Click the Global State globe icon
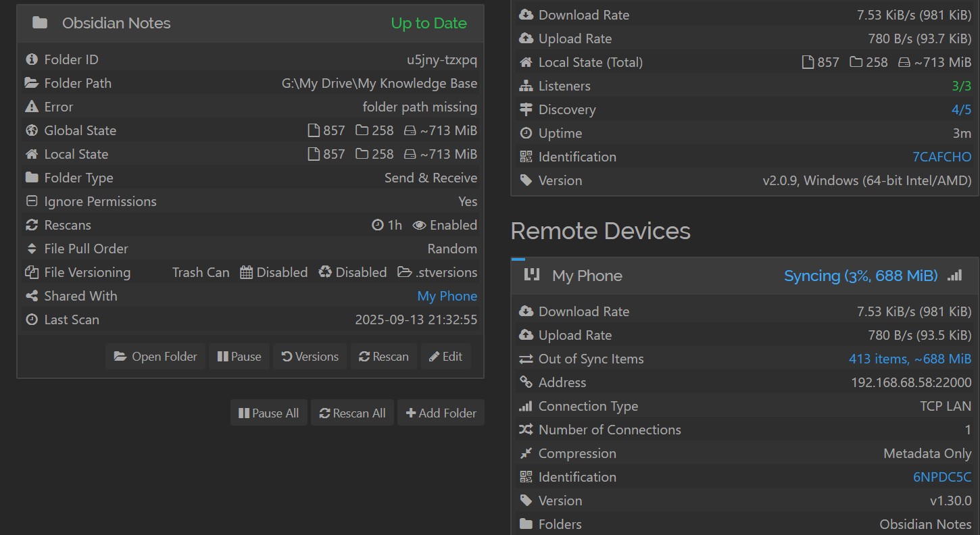The height and width of the screenshot is (535, 980). point(31,130)
